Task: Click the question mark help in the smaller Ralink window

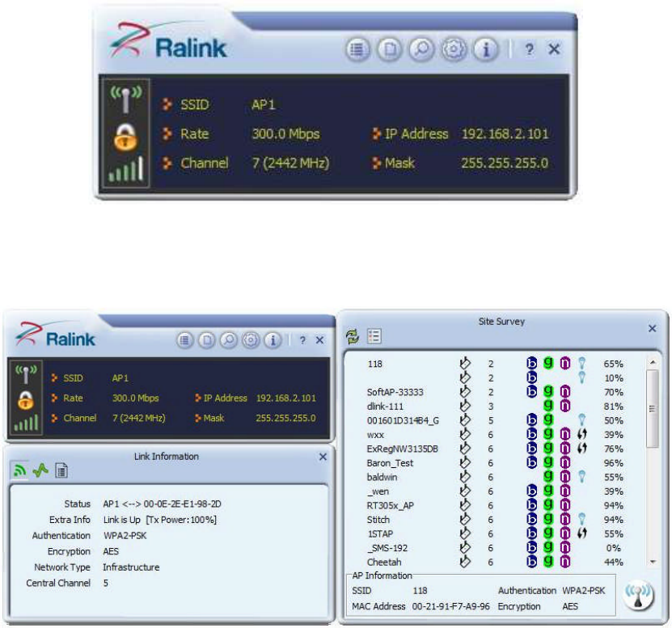Action: 302,340
